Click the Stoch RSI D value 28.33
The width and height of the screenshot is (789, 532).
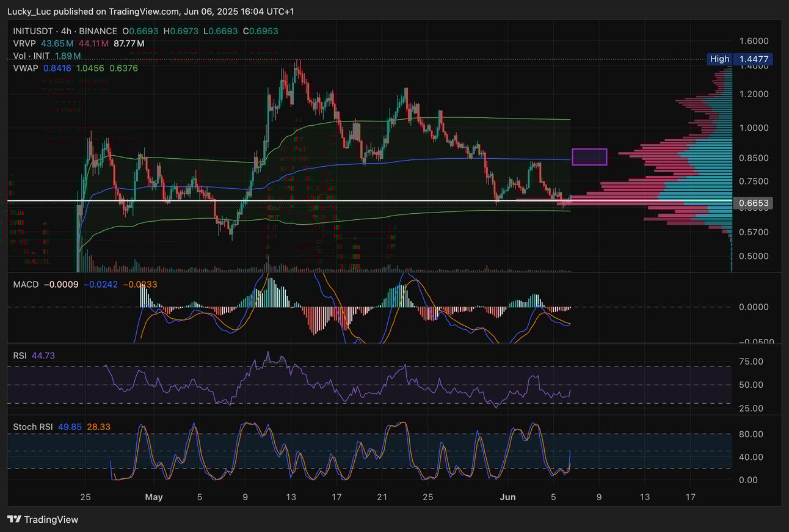99,427
